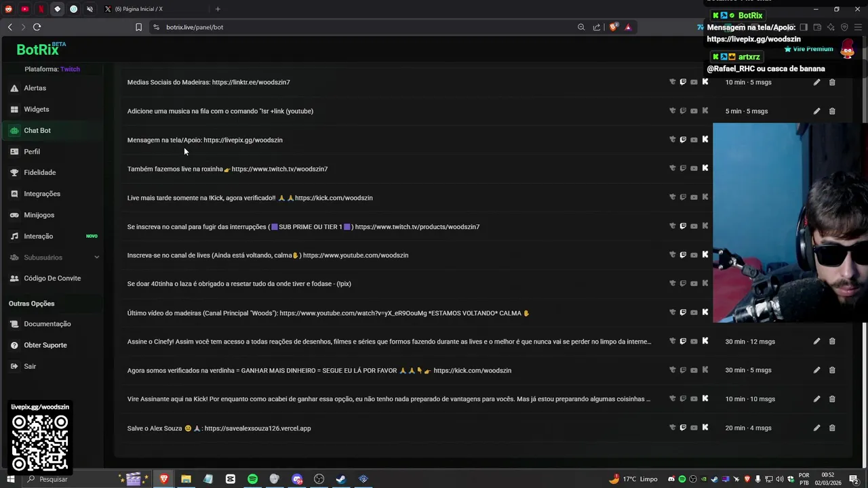Go back in browser history
The width and height of the screenshot is (868, 488).
click(9, 27)
